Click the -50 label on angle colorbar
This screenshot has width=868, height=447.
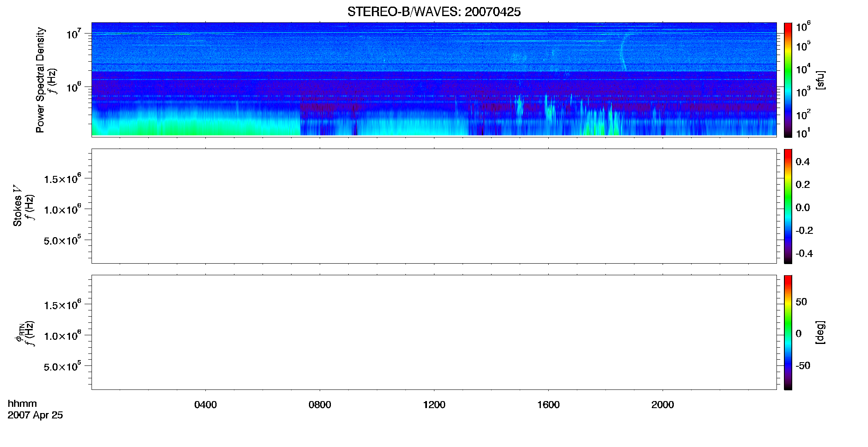click(803, 365)
